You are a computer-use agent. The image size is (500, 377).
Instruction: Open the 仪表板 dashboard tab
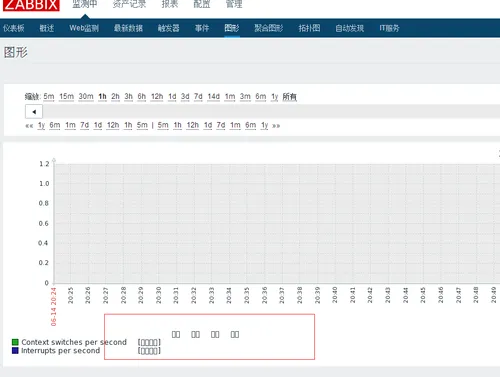tap(14, 28)
